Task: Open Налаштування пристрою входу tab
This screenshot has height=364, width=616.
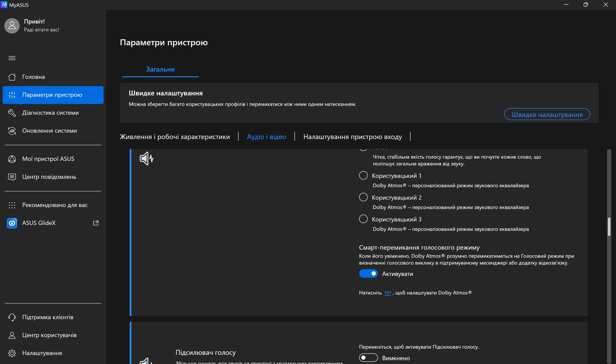Action: [x=352, y=137]
